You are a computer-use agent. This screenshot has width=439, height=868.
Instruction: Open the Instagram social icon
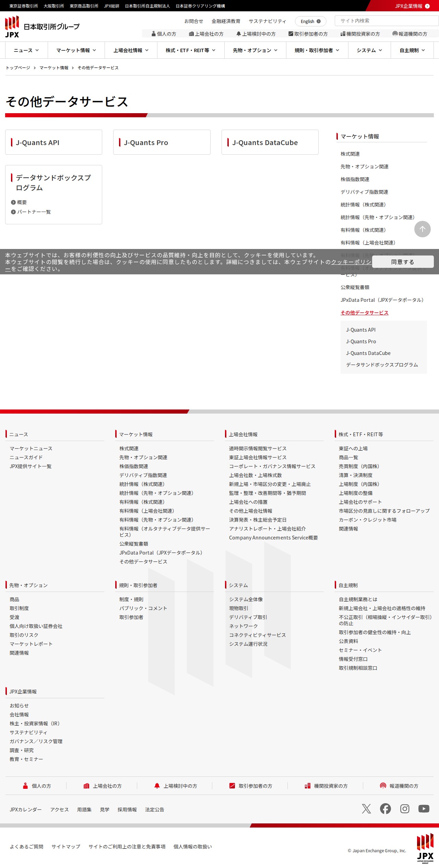pyautogui.click(x=405, y=809)
